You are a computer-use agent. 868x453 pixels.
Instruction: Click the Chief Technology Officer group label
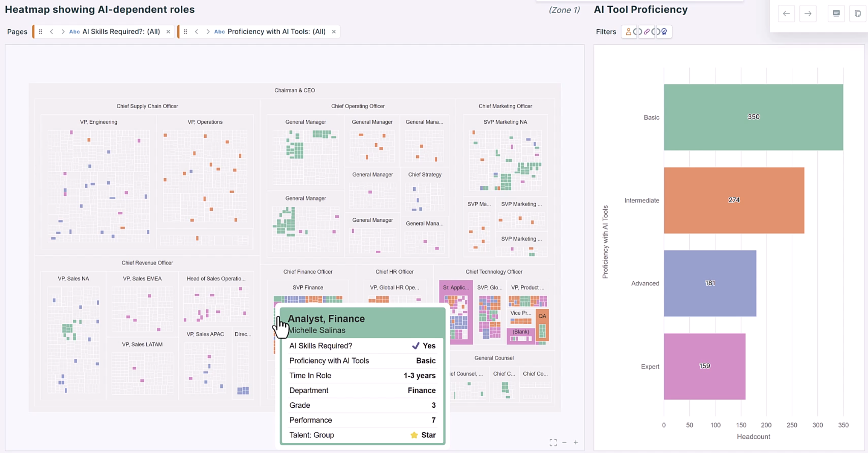point(494,272)
